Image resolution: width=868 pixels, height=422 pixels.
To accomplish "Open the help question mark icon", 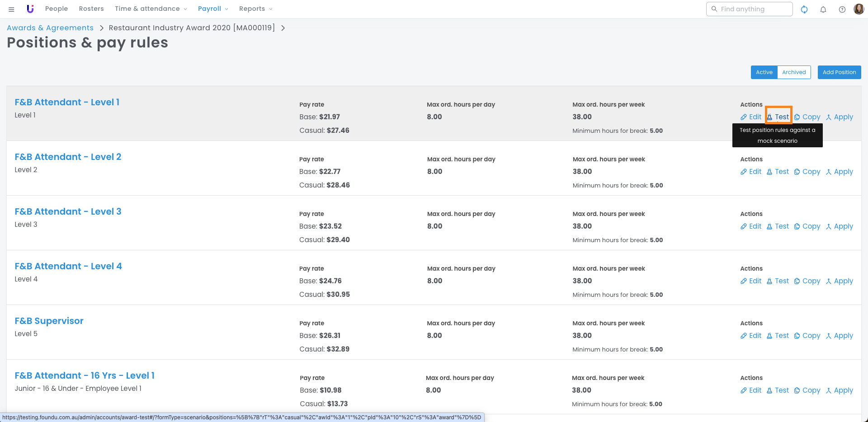I will tap(842, 9).
